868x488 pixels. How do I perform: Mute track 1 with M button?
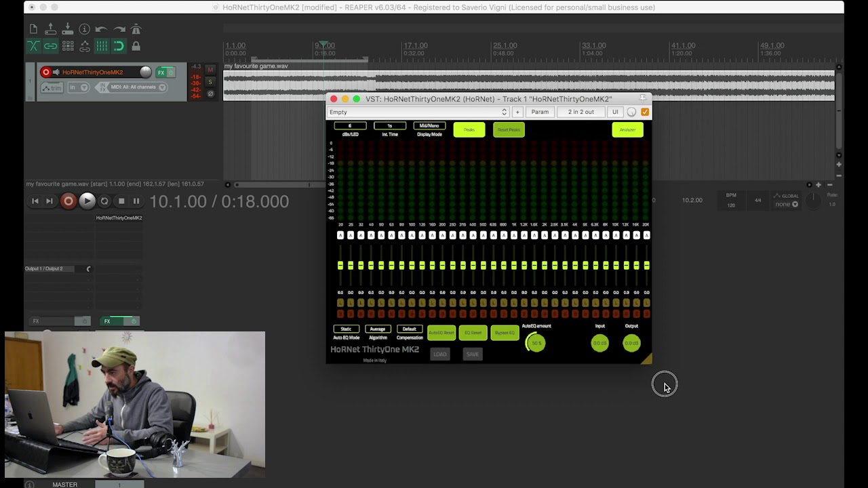210,70
